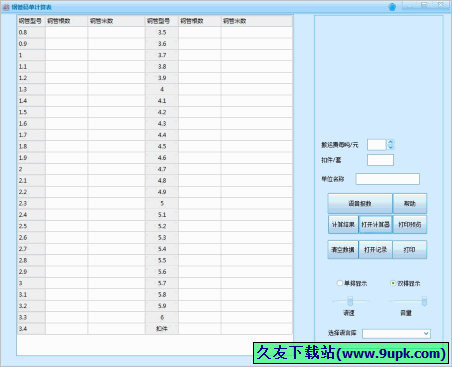This screenshot has width=452, height=367.
Task: Decrease the 搬运费 value with the down arrow
Action: point(391,147)
